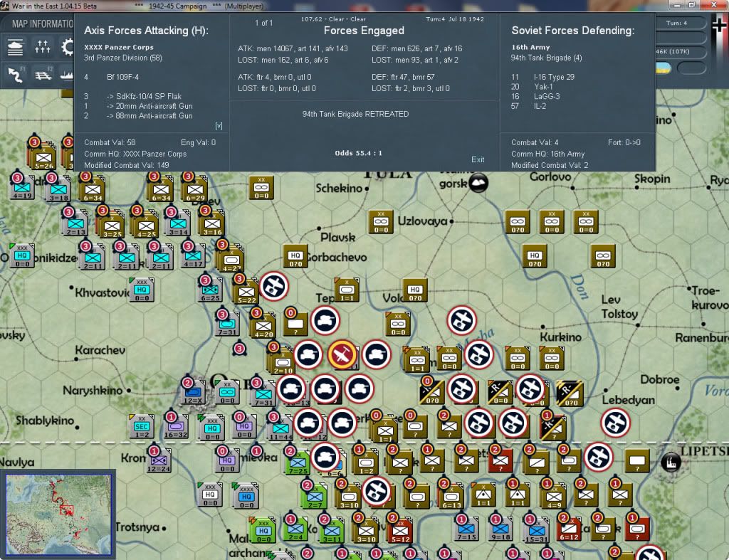The image size is (729, 560).
Task: Click the Uzlovaya town label
Action: click(x=423, y=221)
